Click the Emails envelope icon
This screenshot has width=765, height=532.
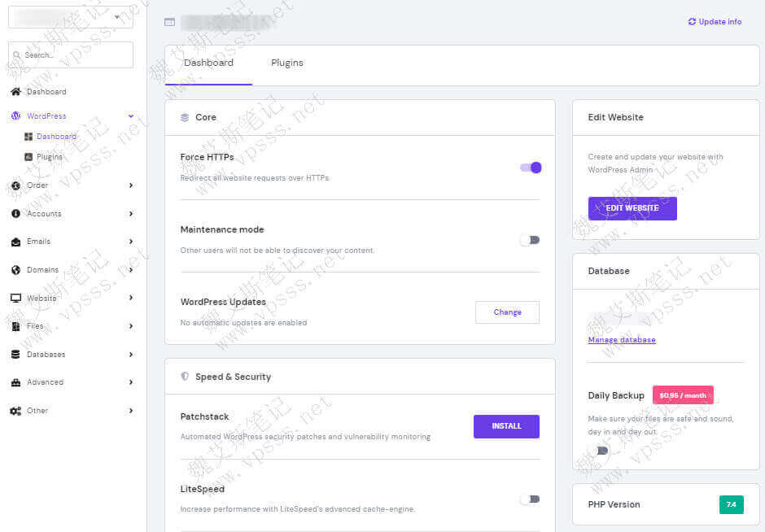pyautogui.click(x=15, y=242)
